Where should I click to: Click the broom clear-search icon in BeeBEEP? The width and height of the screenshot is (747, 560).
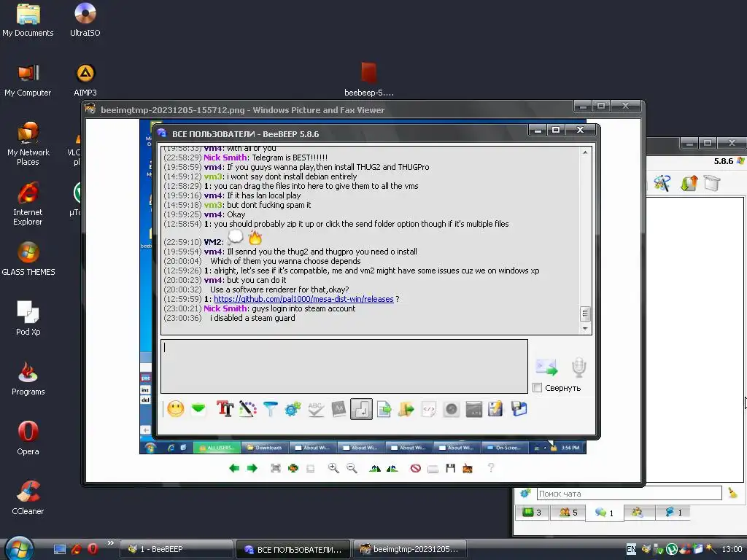pos(732,494)
